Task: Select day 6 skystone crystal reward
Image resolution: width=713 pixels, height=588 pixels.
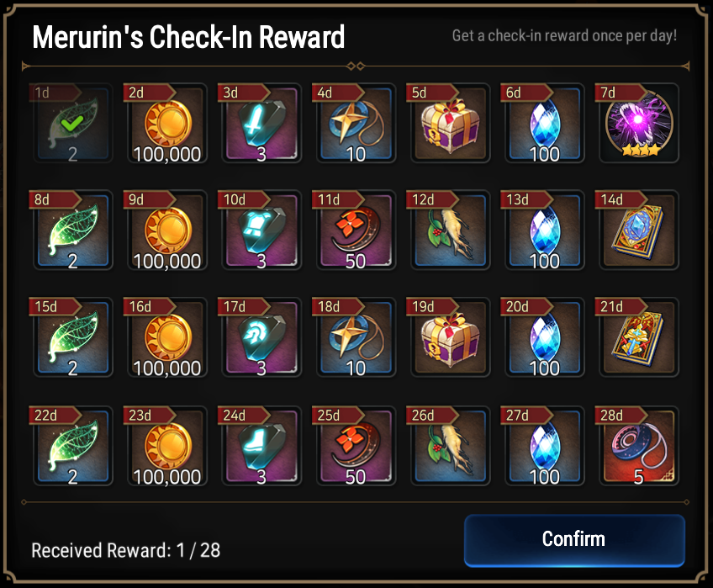Action: point(544,123)
